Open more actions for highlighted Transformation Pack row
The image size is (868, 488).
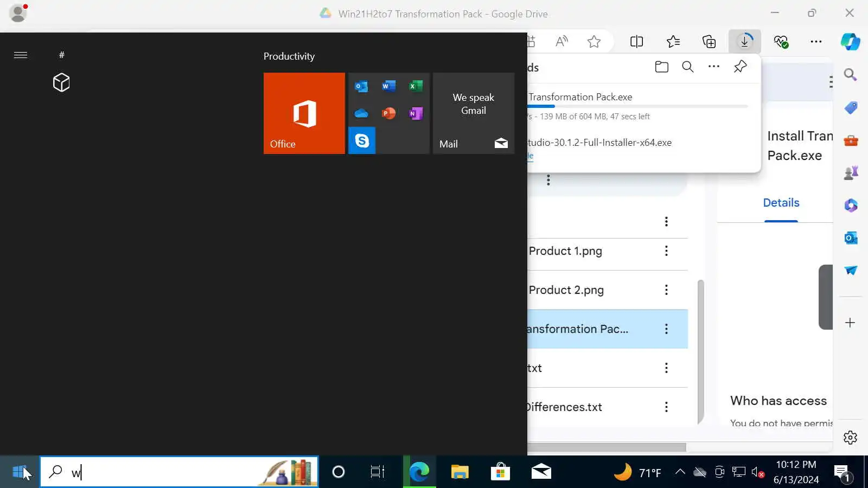pos(666,329)
